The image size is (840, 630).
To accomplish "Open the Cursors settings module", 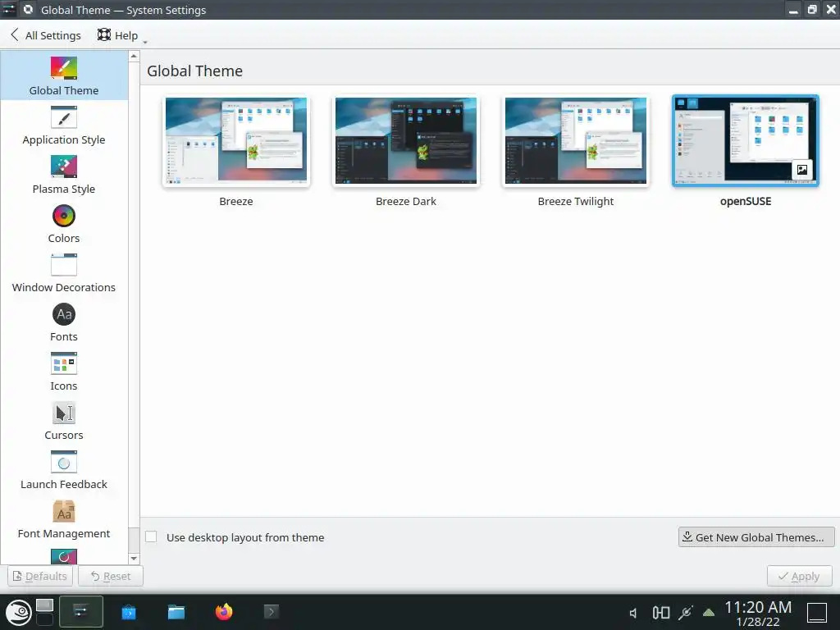I will (64, 422).
